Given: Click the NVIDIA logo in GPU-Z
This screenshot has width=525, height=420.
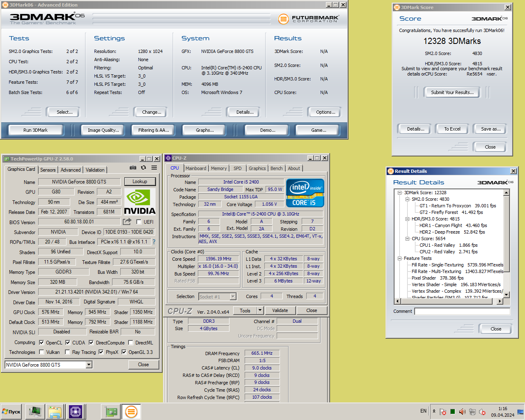Looking at the screenshot, I should point(140,202).
